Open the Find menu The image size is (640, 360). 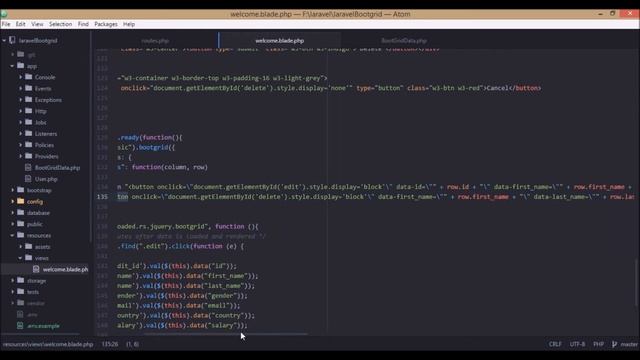coord(83,24)
